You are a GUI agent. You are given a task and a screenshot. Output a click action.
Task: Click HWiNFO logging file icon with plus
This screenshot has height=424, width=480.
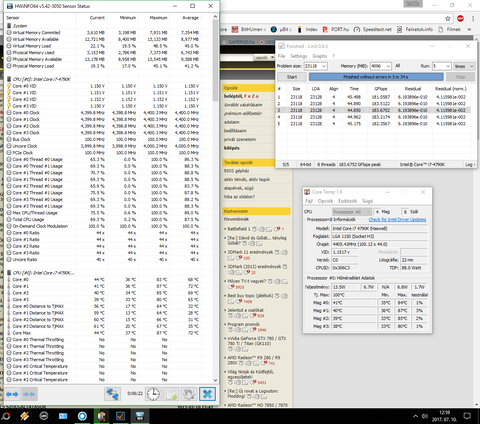tap(171, 394)
